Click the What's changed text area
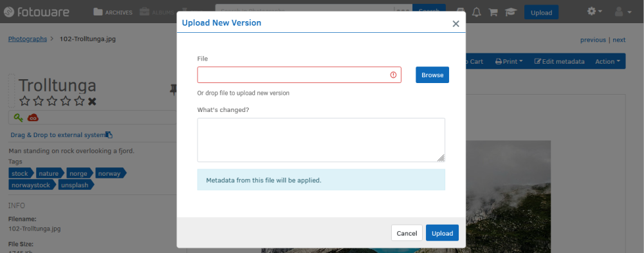644x253 pixels. [321, 140]
